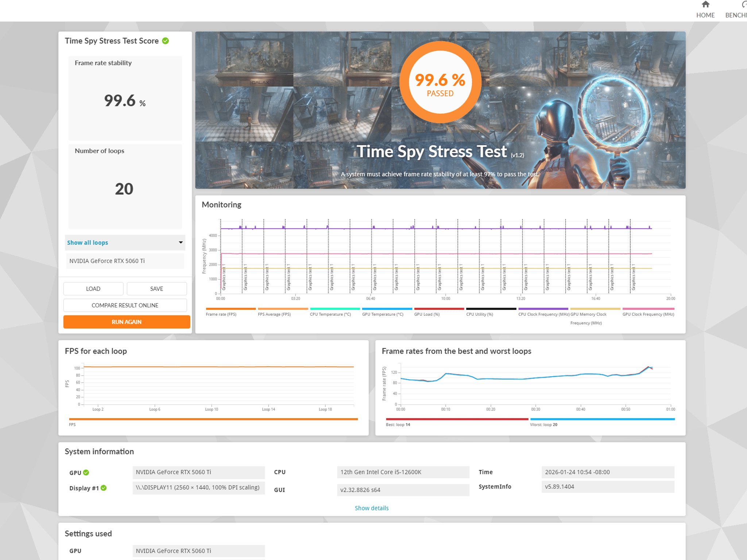Click the green GPU validation check icon
This screenshot has width=747, height=560.
tap(86, 472)
